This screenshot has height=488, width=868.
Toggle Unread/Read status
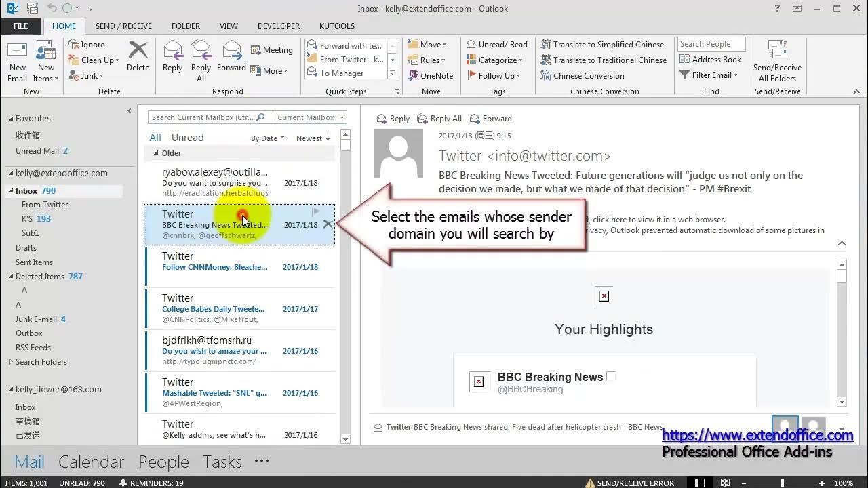click(x=496, y=45)
